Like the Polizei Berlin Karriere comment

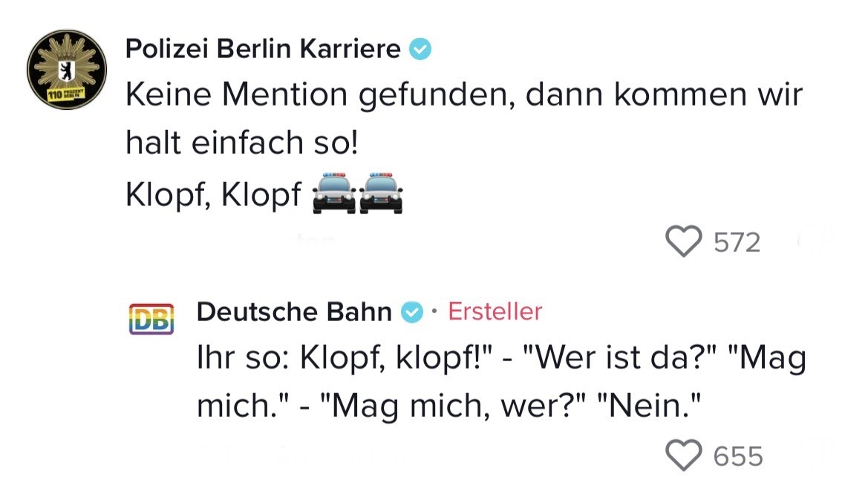(683, 242)
